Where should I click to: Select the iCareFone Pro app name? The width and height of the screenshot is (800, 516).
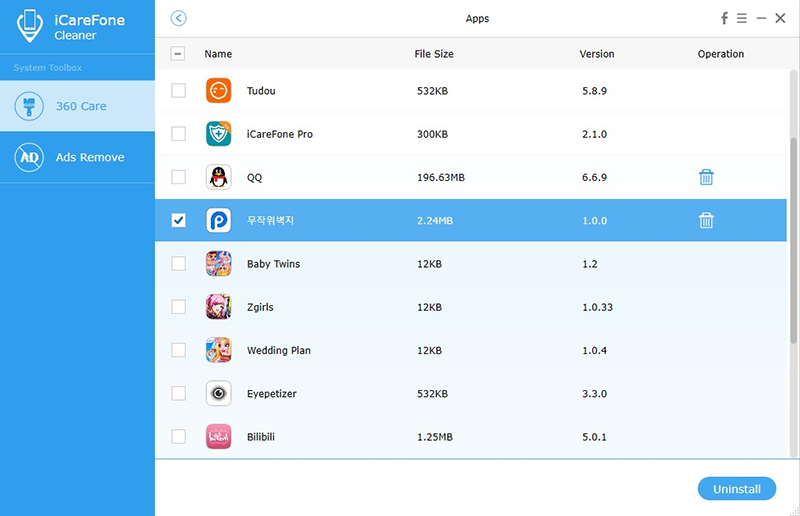click(x=280, y=134)
